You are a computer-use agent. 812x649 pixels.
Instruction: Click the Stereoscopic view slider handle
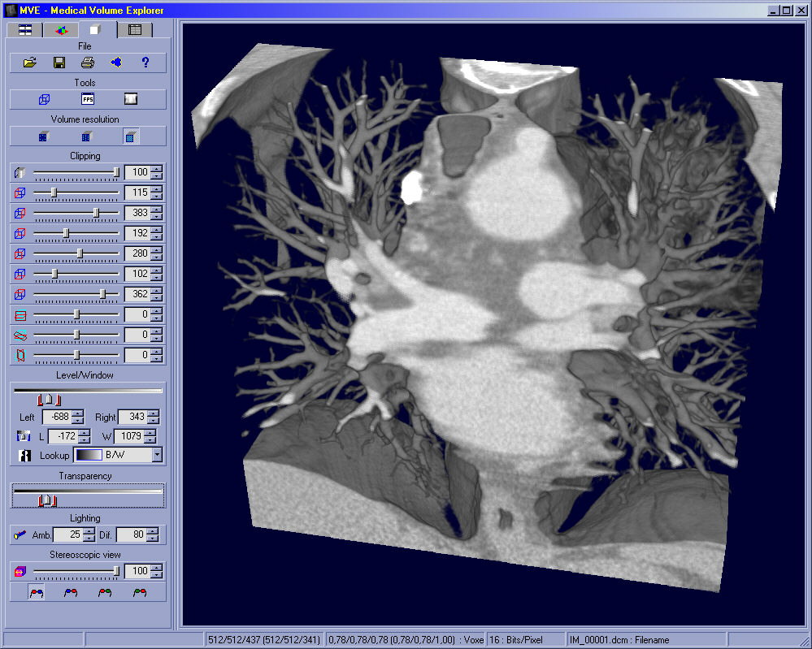pyautogui.click(x=116, y=572)
